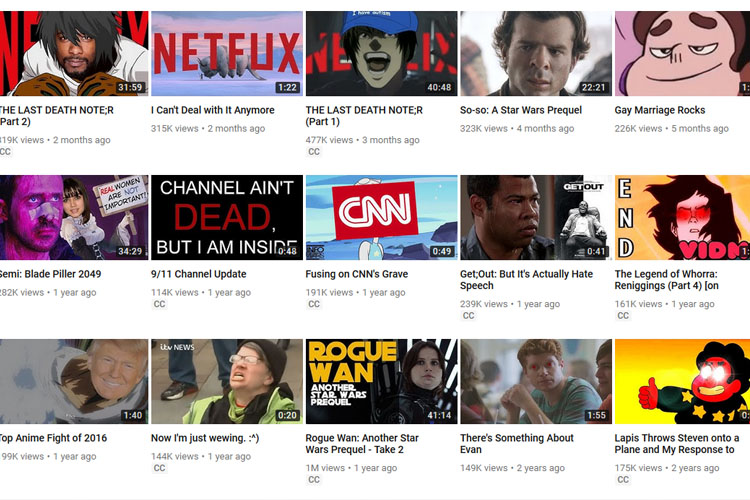Viewport: 750px width, 500px height.
Task: Click the 1:22 duration badge on the Netflix thumbnail
Action: [x=287, y=87]
